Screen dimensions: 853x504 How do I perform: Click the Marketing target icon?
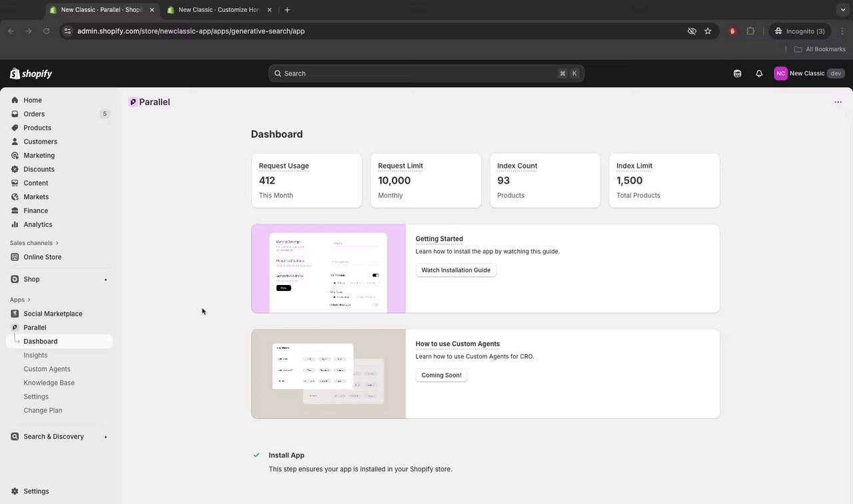point(15,155)
